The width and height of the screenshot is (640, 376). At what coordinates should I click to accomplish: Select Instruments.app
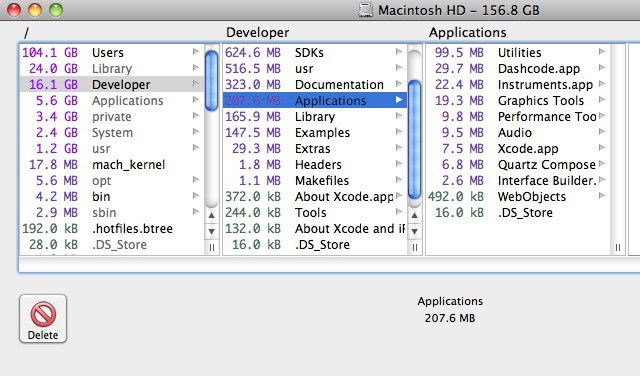pyautogui.click(x=518, y=84)
